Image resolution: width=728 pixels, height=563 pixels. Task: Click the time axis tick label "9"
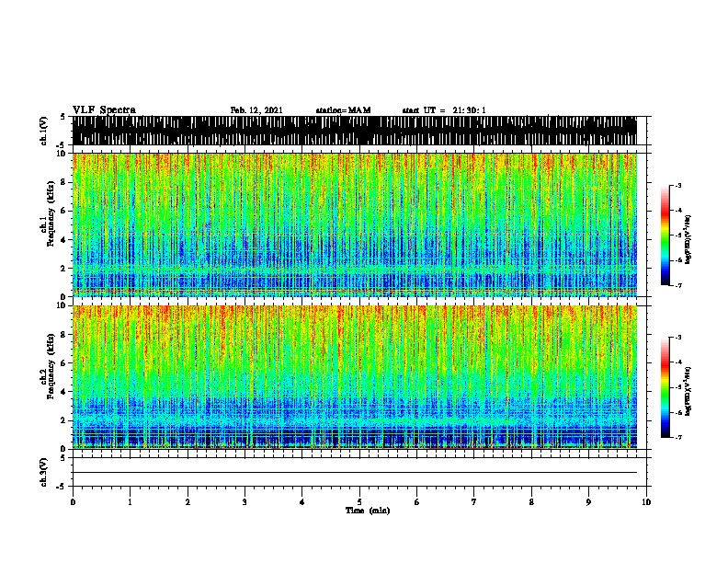pos(588,502)
